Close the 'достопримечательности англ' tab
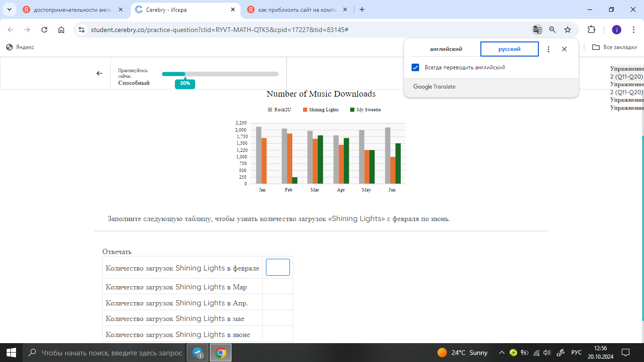Viewport: 644px width, 362px height. coord(121,9)
